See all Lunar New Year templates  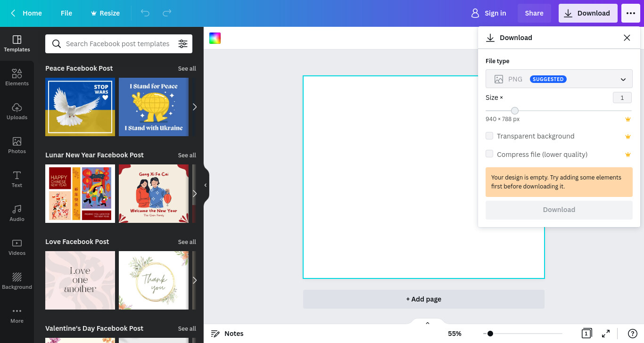click(187, 155)
